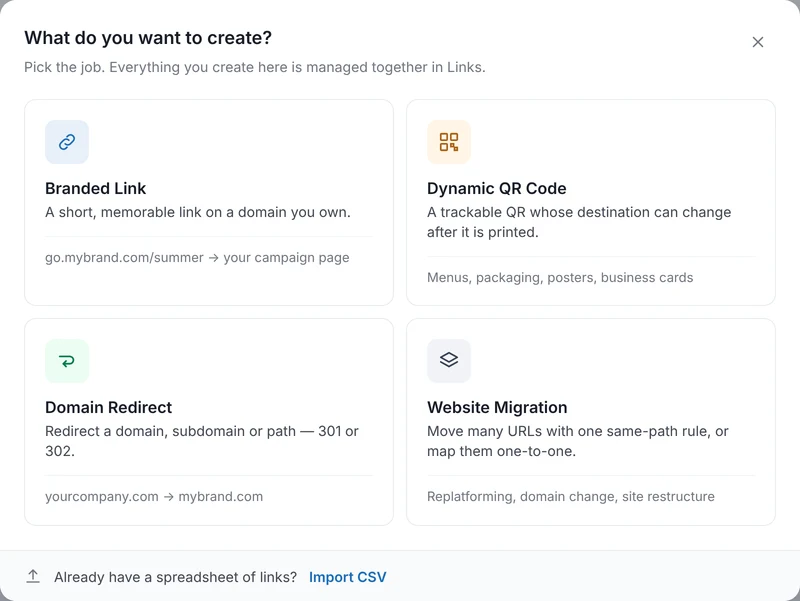The width and height of the screenshot is (800, 601).
Task: Click 'A short, memorable link' description
Action: (x=198, y=212)
